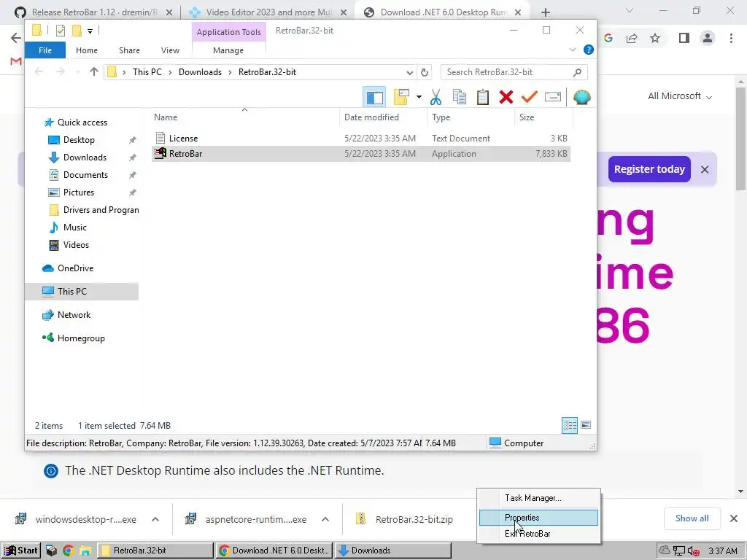This screenshot has height=560, width=747.
Task: Choose Exit RetroBar from the context menu
Action: tap(538, 534)
